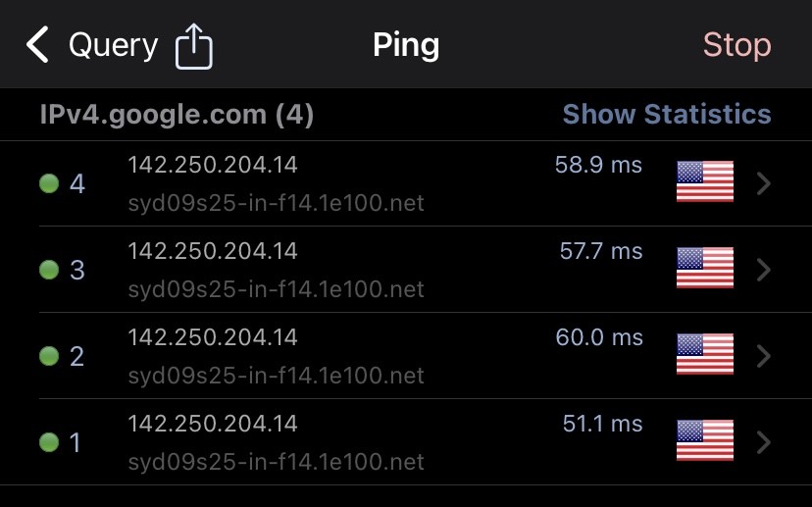The image size is (812, 507).
Task: Tap the US flag on ping 2
Action: click(x=705, y=355)
